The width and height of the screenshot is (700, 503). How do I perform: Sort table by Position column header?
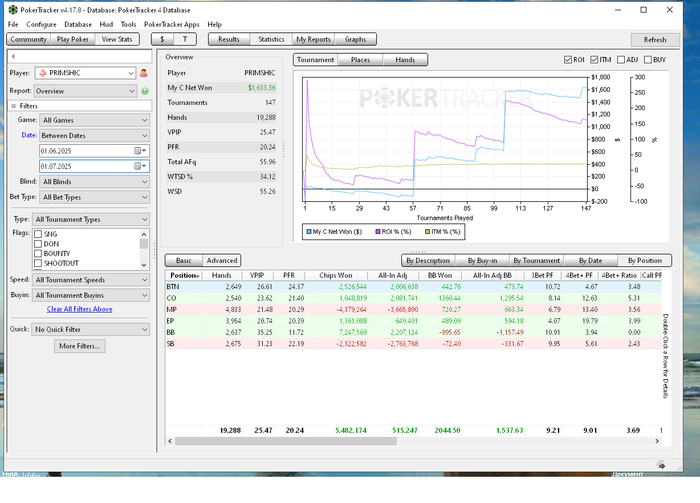184,275
